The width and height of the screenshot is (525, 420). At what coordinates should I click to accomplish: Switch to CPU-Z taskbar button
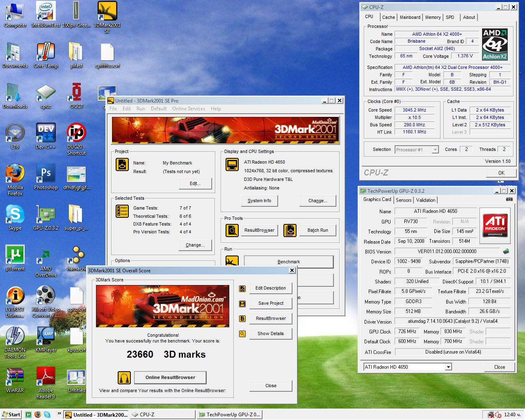[162, 415]
